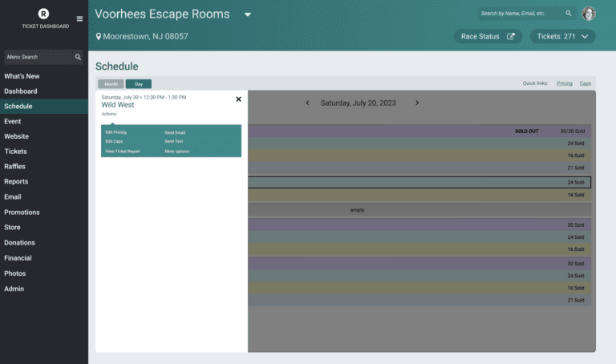Click the Race Status button

pyautogui.click(x=488, y=37)
